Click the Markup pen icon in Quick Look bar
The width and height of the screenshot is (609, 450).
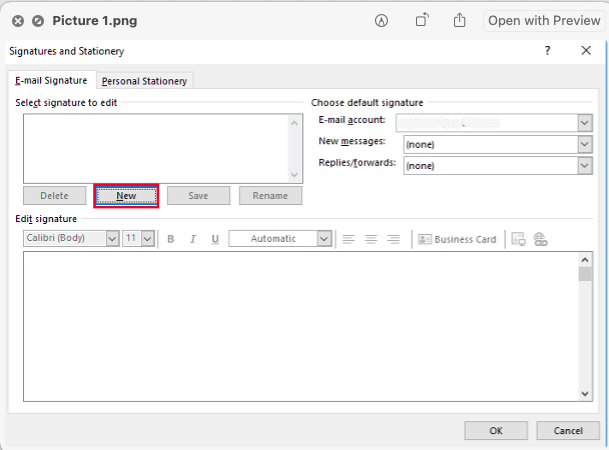(x=381, y=21)
